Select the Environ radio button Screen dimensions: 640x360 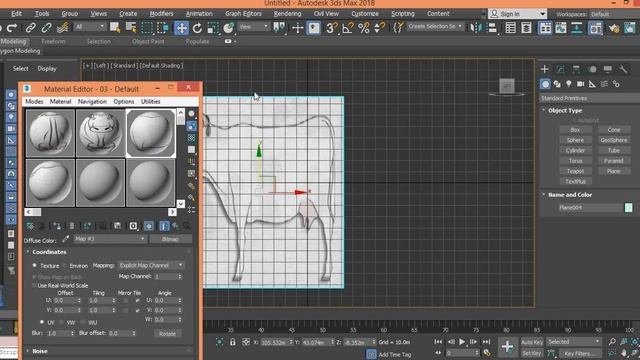65,266
